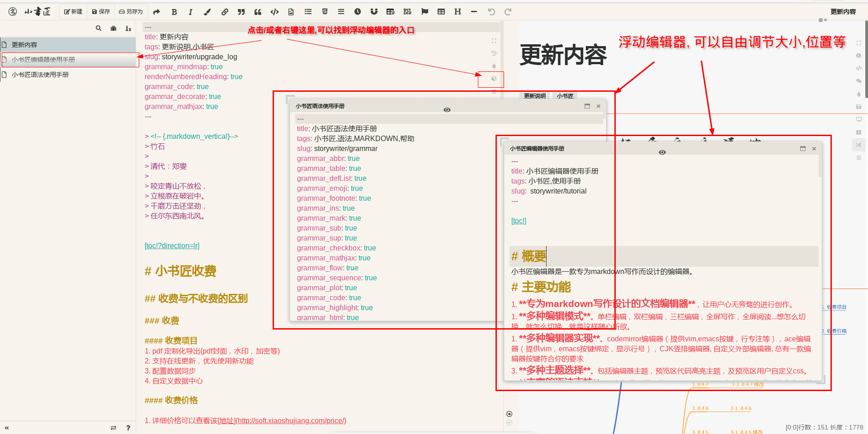Insert an image file with the document-image icon
Viewport: 868px width, 434px height.
coord(291,12)
